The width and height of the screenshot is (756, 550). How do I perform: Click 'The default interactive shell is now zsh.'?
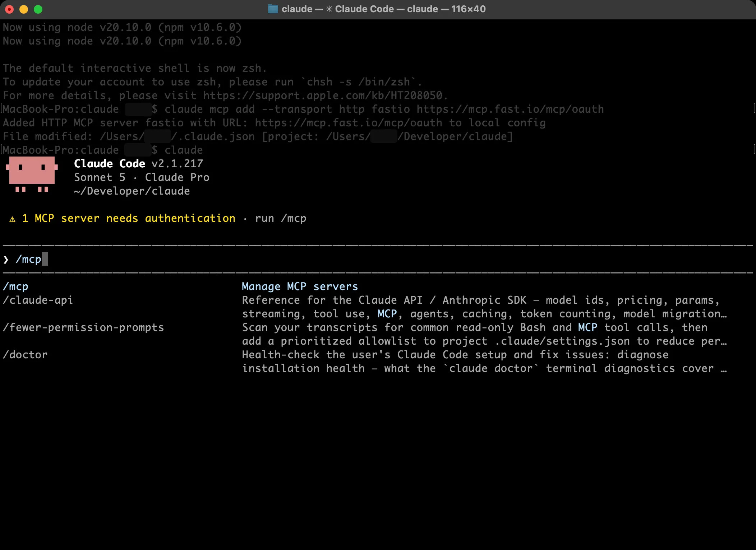135,68
